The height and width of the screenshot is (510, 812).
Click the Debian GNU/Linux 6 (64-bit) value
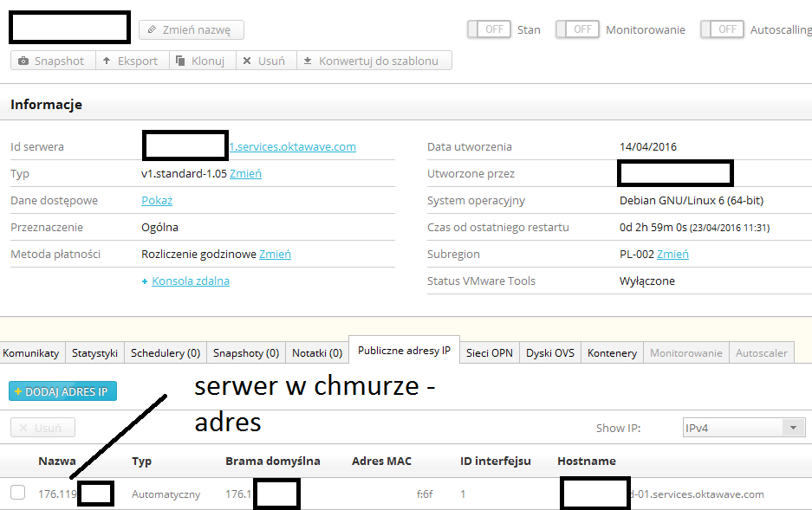[692, 201]
